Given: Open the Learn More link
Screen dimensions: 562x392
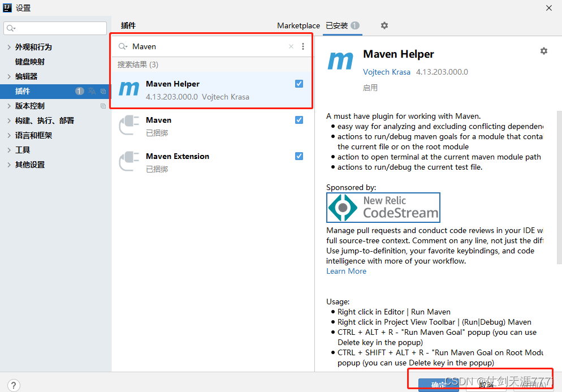Looking at the screenshot, I should [x=346, y=271].
